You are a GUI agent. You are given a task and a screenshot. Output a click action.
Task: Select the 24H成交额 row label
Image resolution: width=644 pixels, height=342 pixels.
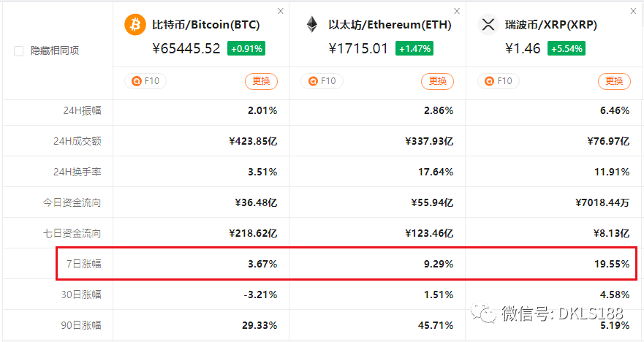click(77, 141)
